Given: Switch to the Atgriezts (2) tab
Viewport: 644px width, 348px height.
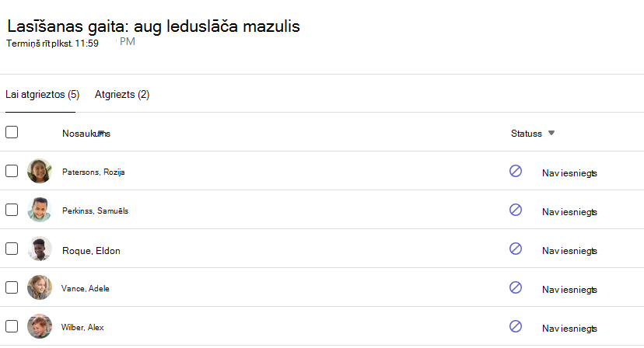Looking at the screenshot, I should coord(122,95).
